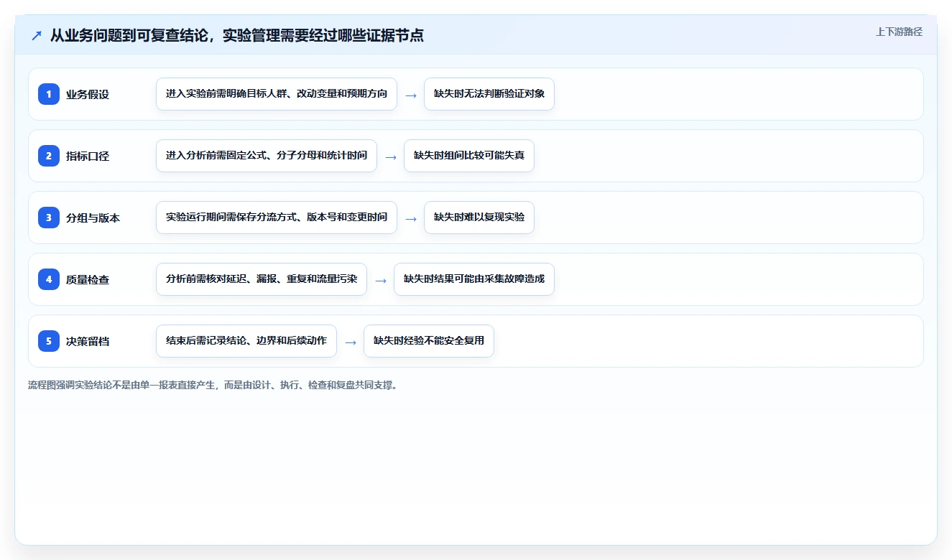Select the box 缺失时无法判断验证对象
Image resolution: width=952 pixels, height=560 pixels.
coord(489,94)
